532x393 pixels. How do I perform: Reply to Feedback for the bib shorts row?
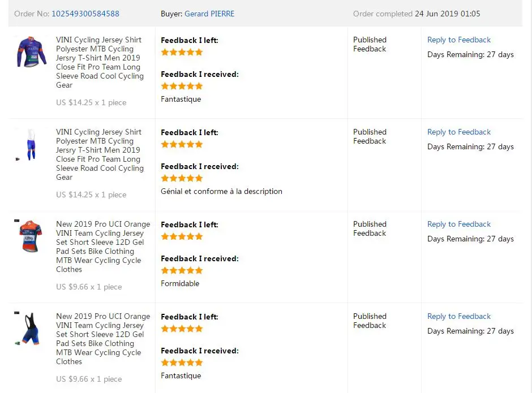459,317
